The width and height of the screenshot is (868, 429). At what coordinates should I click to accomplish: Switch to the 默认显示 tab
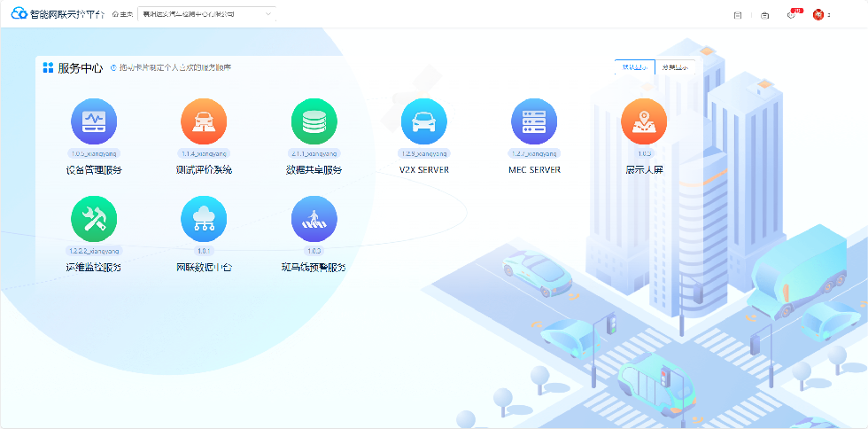[634, 67]
